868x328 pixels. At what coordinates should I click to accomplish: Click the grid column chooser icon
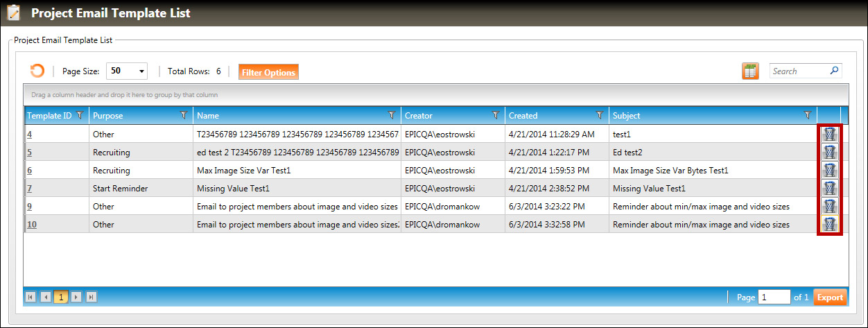750,71
